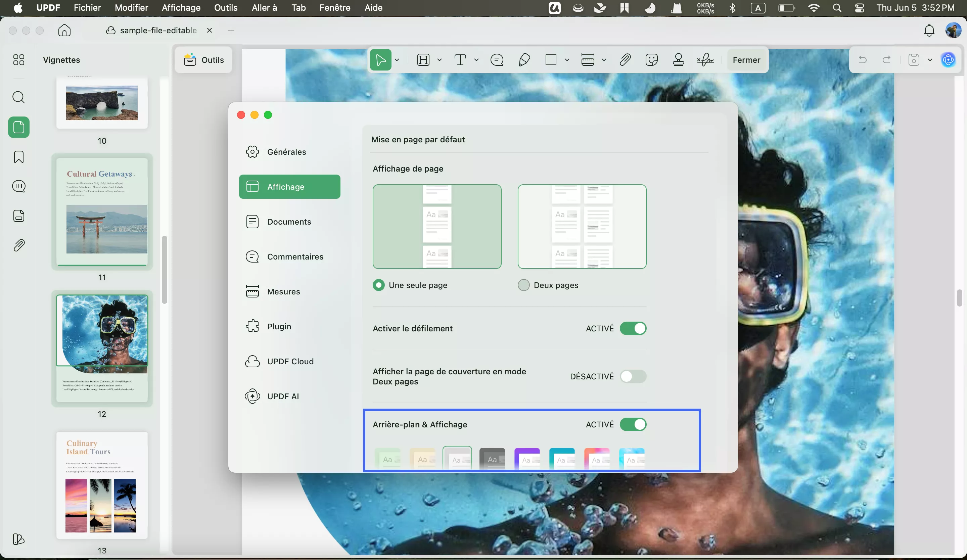Select the highlight text tool
This screenshot has height=560, width=967.
point(423,60)
